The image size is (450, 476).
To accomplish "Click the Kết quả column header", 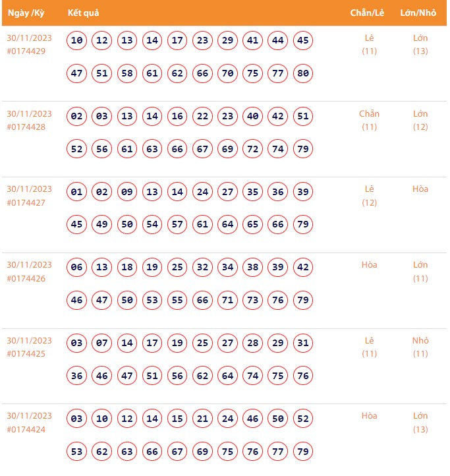I will [84, 13].
